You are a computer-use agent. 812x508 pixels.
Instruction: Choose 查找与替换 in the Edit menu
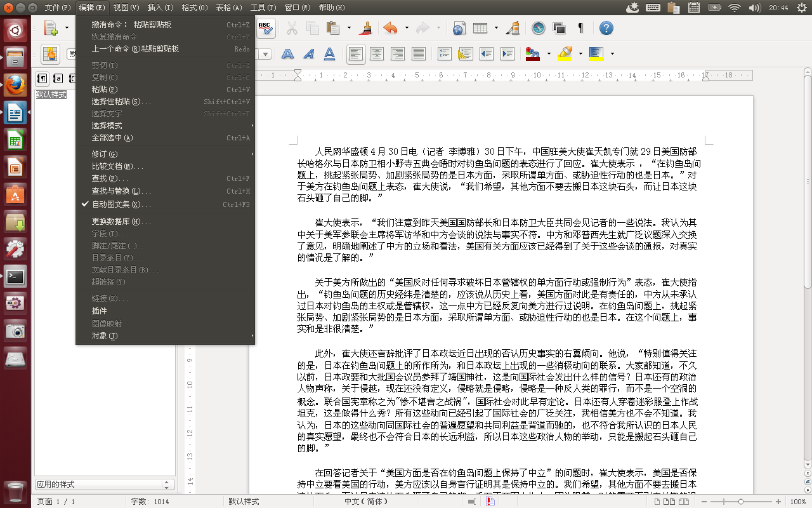click(165, 191)
